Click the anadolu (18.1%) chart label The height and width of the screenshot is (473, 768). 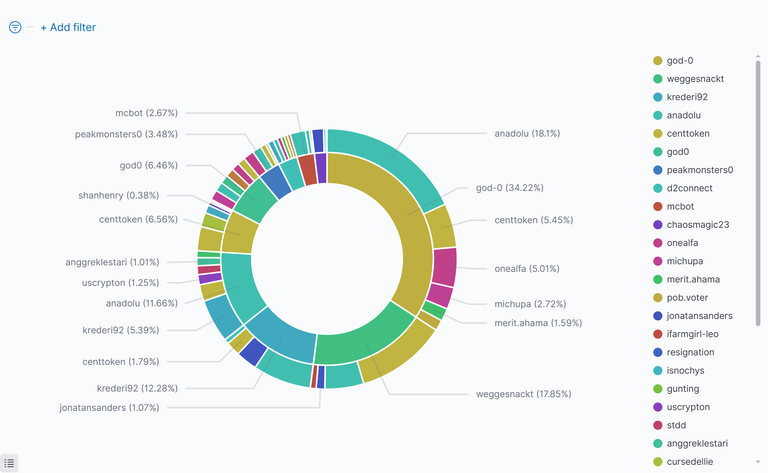[x=527, y=133]
